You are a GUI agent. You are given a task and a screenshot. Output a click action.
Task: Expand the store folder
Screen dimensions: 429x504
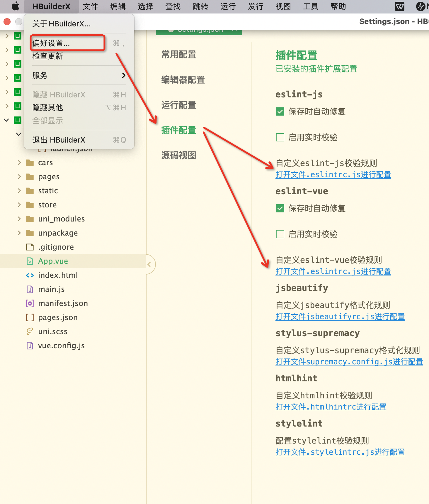pos(19,205)
